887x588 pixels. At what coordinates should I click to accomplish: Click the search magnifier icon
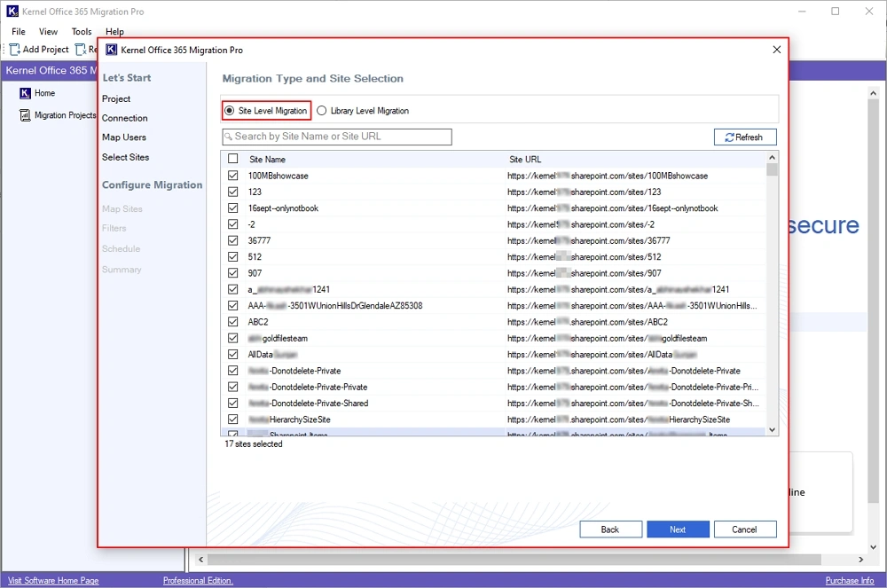tap(229, 137)
